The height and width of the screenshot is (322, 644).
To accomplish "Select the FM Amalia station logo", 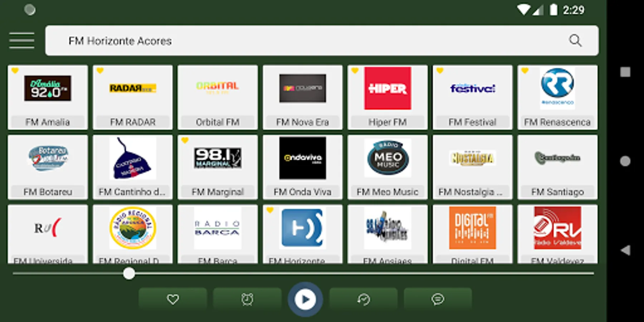I will [48, 88].
